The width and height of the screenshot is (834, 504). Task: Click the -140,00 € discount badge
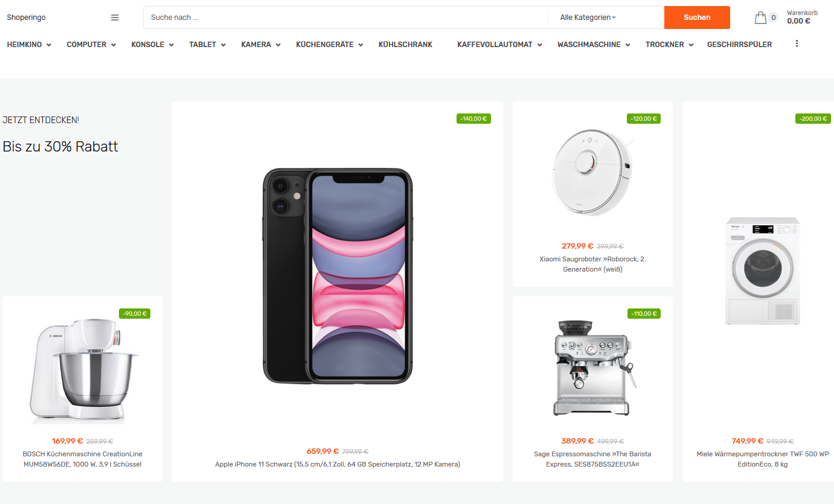473,119
